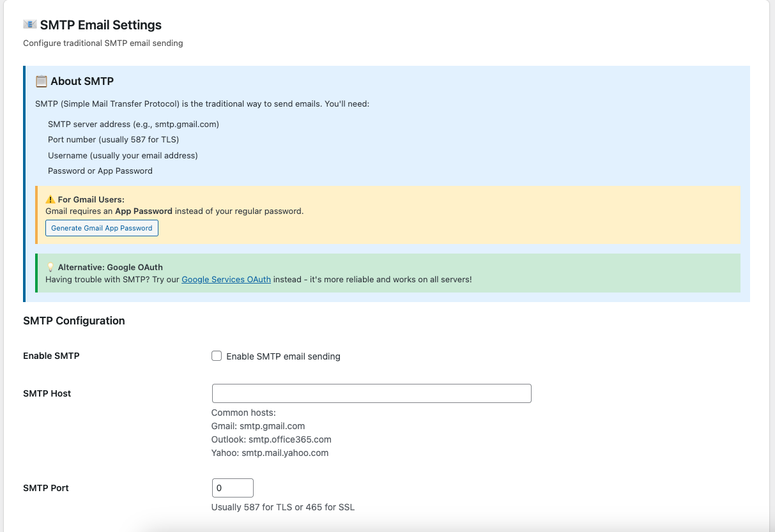Click the Yahoo smtp.mail.yahoo.com hint text
The width and height of the screenshot is (775, 532).
pos(270,453)
